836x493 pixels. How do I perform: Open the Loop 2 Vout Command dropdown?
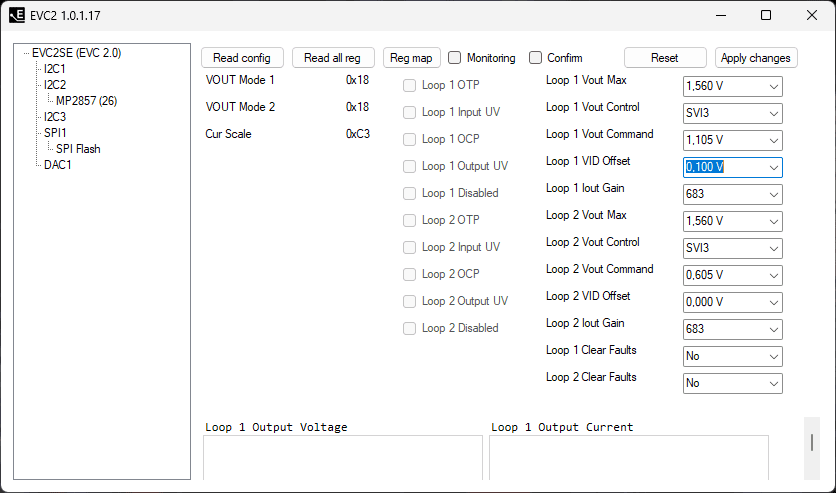pyautogui.click(x=733, y=276)
